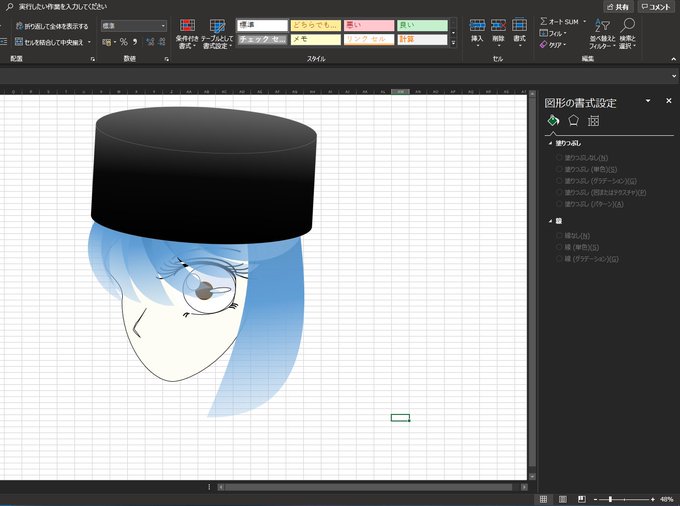680x506 pixels.
Task: Apply the どちらでも yellow cell style
Action: tap(316, 26)
